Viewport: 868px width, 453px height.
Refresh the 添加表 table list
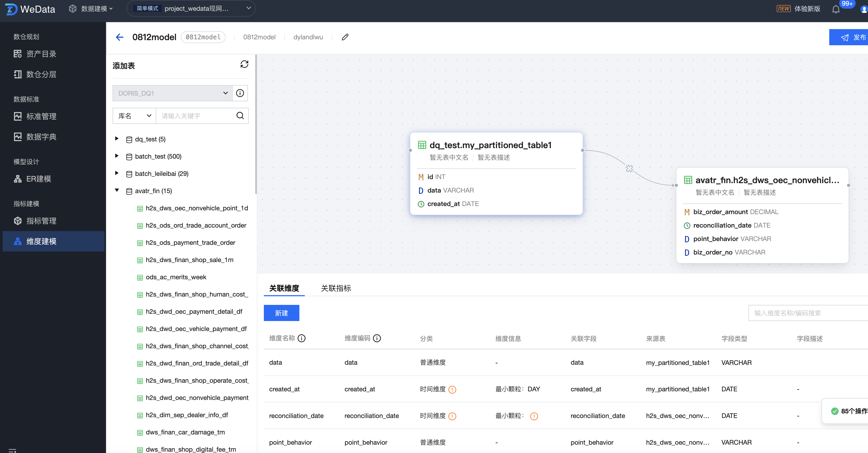pos(244,64)
